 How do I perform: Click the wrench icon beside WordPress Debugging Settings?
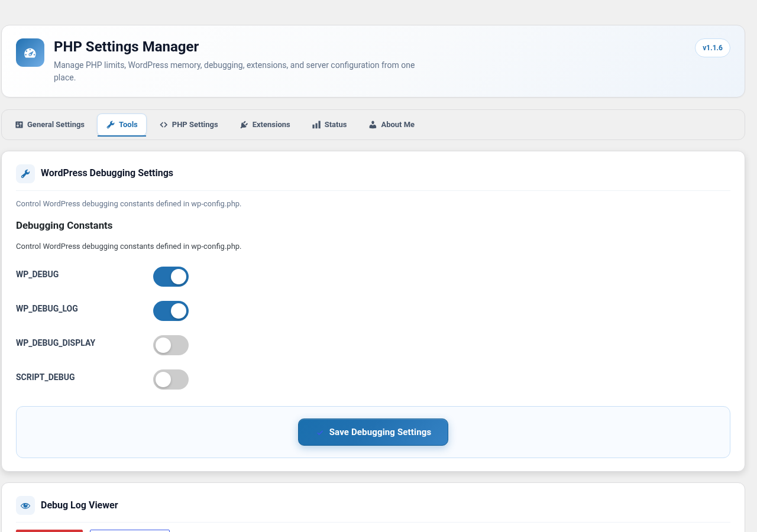(x=25, y=174)
